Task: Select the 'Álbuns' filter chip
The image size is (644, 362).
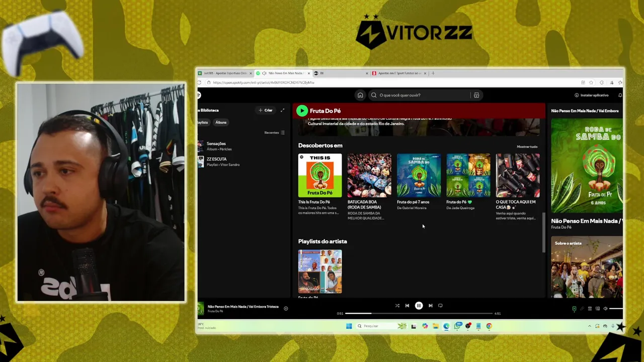Action: tap(221, 122)
